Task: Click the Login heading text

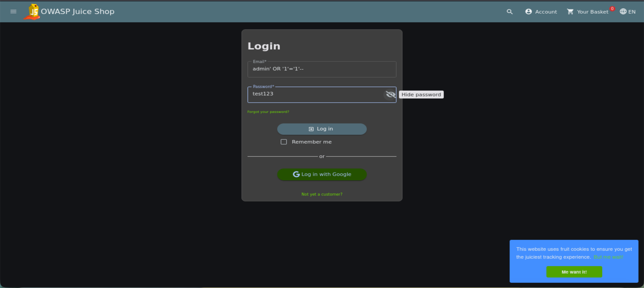Action: tap(264, 46)
